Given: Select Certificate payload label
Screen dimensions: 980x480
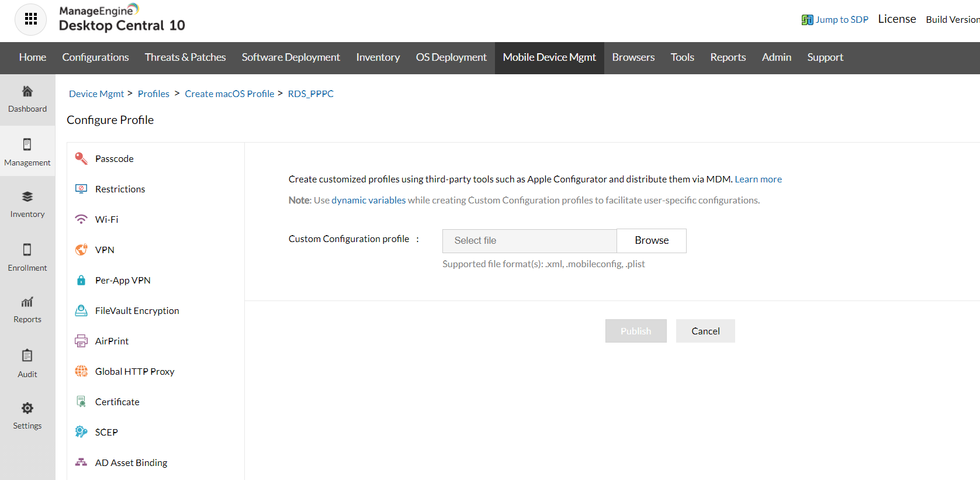Looking at the screenshot, I should pyautogui.click(x=117, y=402).
